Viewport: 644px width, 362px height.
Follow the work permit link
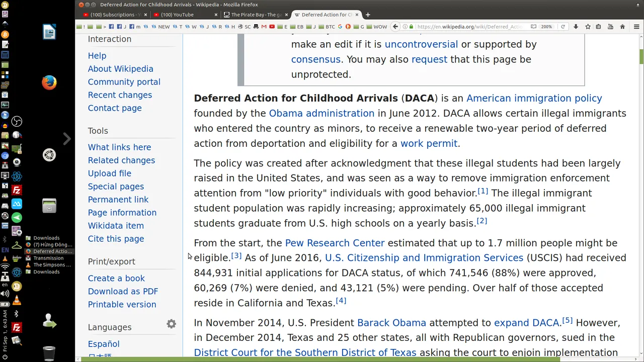(x=429, y=143)
